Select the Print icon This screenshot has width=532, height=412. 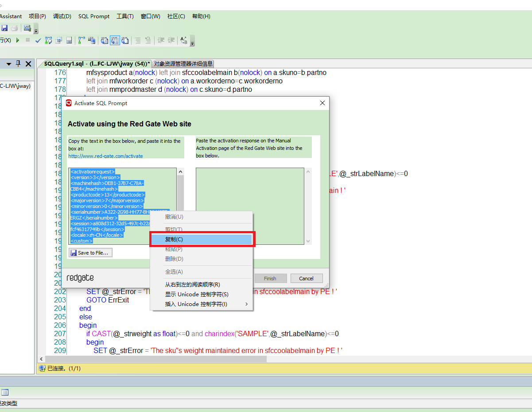[x=15, y=28]
